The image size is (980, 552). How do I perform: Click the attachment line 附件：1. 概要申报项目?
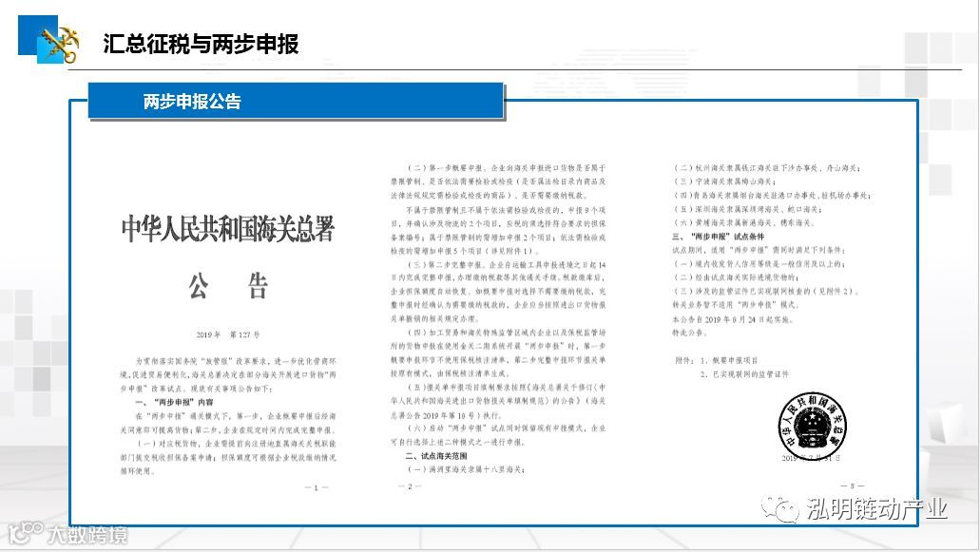(717, 360)
